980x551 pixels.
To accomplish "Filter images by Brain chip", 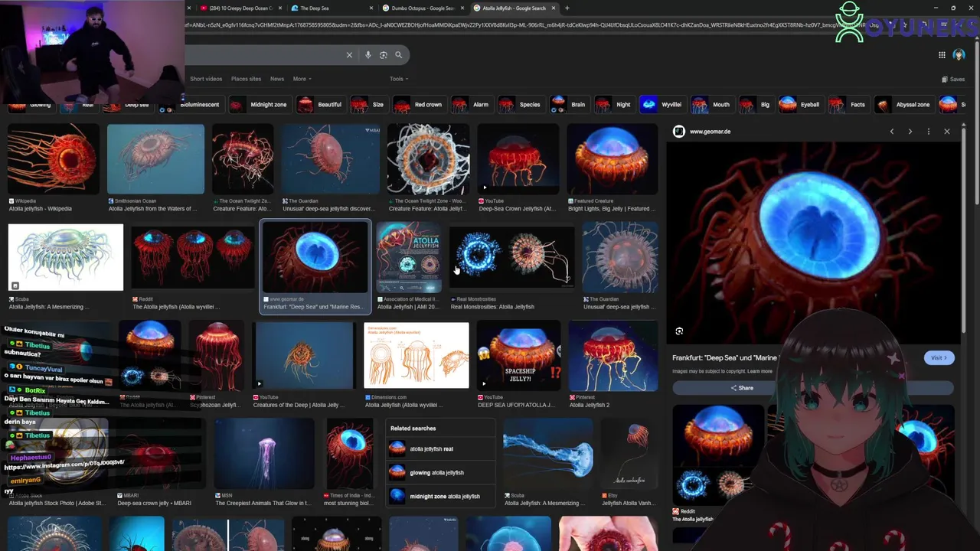I will pyautogui.click(x=569, y=105).
